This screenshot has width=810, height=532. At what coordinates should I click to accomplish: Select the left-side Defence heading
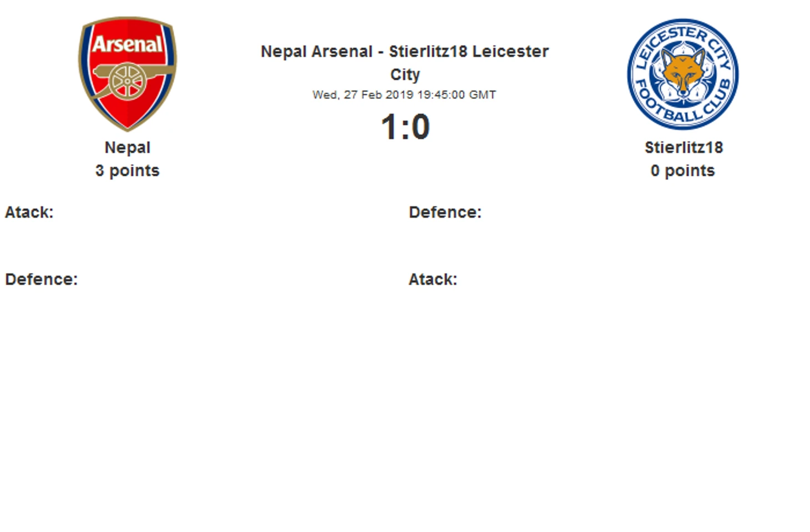42,280
